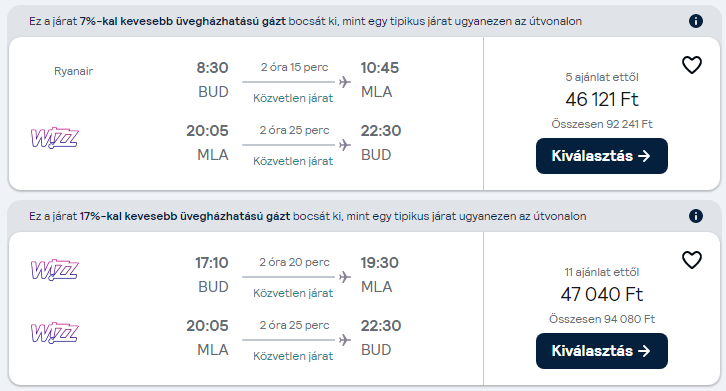Open info icon on 17% emissions banner

coord(695,216)
